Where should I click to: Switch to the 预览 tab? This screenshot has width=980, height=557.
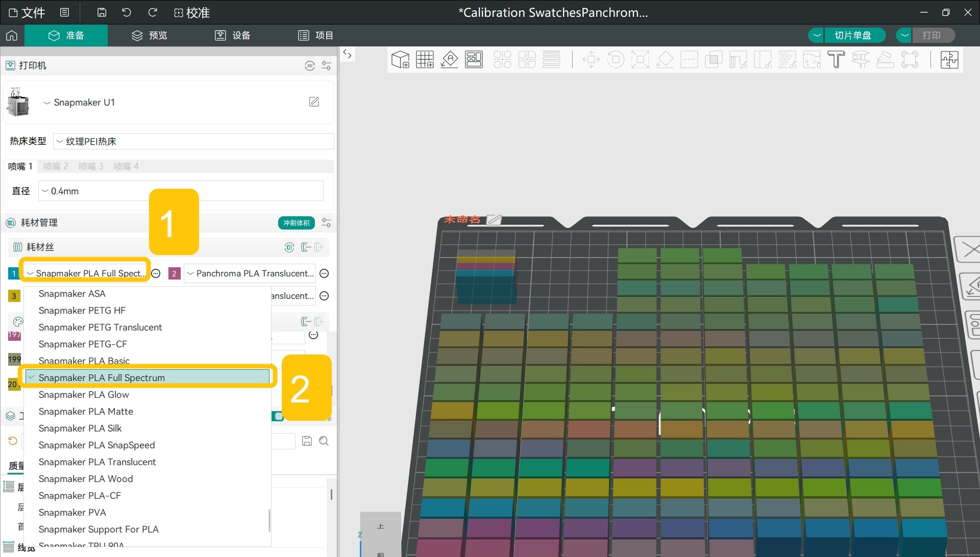point(150,35)
